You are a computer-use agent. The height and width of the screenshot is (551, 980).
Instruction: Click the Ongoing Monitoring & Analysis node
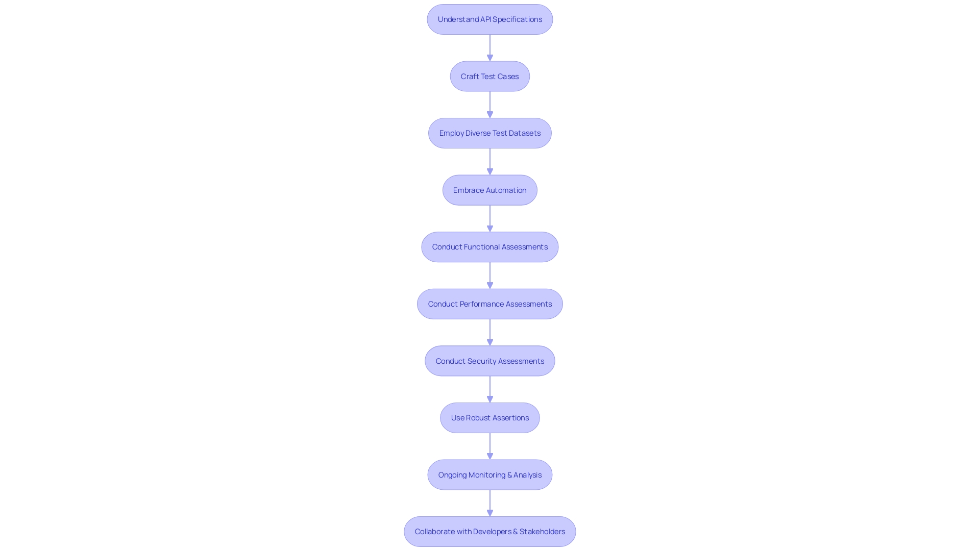(x=489, y=474)
